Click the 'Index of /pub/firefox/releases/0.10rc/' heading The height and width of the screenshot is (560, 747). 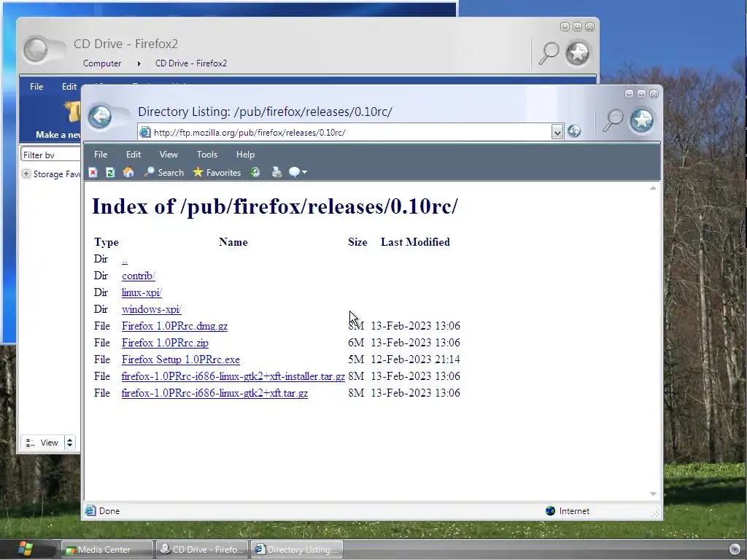pos(275,206)
